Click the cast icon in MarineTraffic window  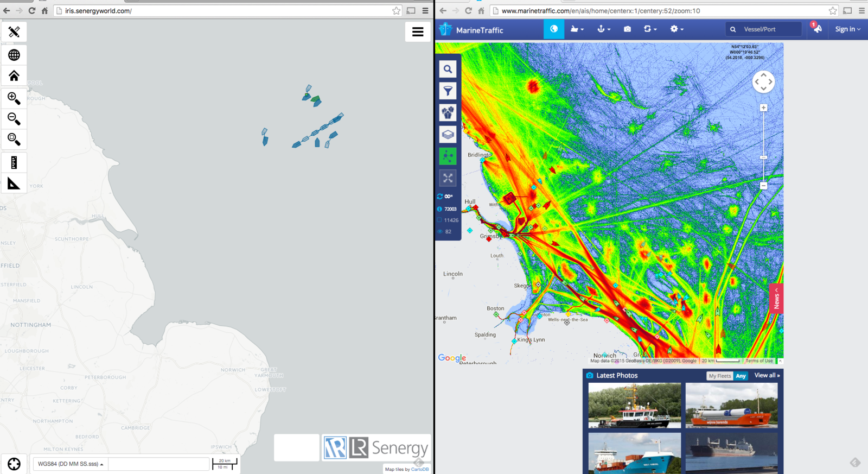pos(847,10)
